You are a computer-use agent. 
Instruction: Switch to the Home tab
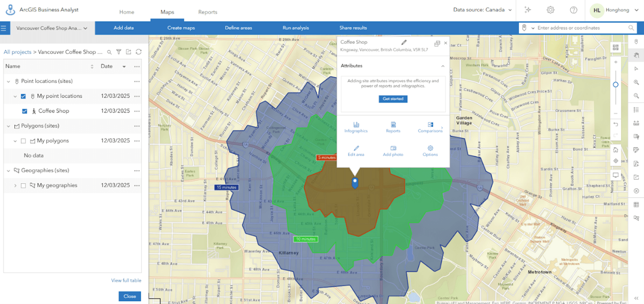pyautogui.click(x=126, y=12)
